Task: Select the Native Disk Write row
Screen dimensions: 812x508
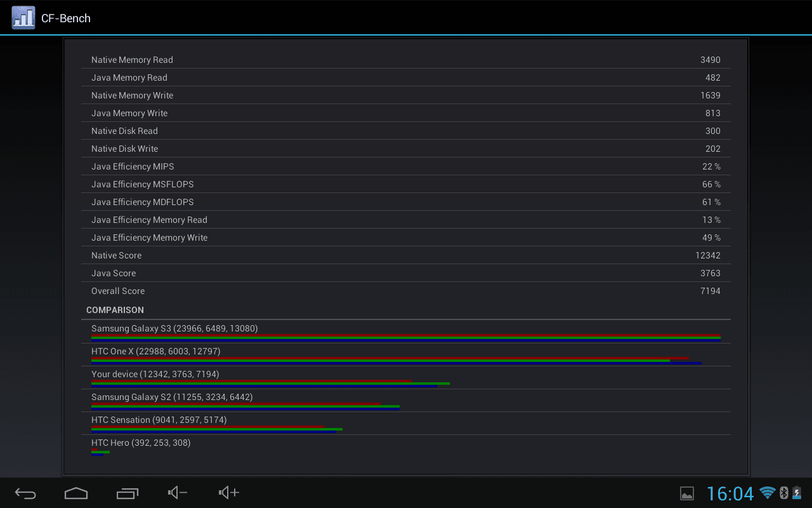Action: tap(406, 149)
